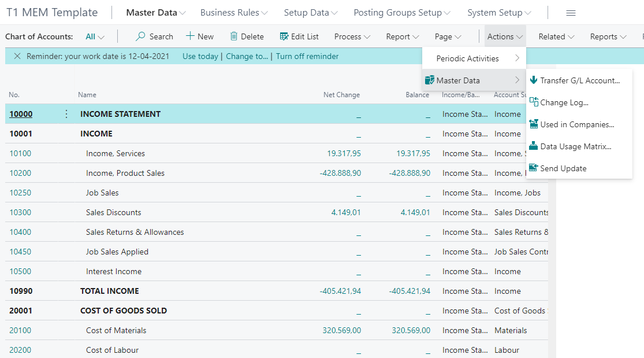Expand the Business Rules dropdown
The image size is (644, 358).
pos(233,13)
